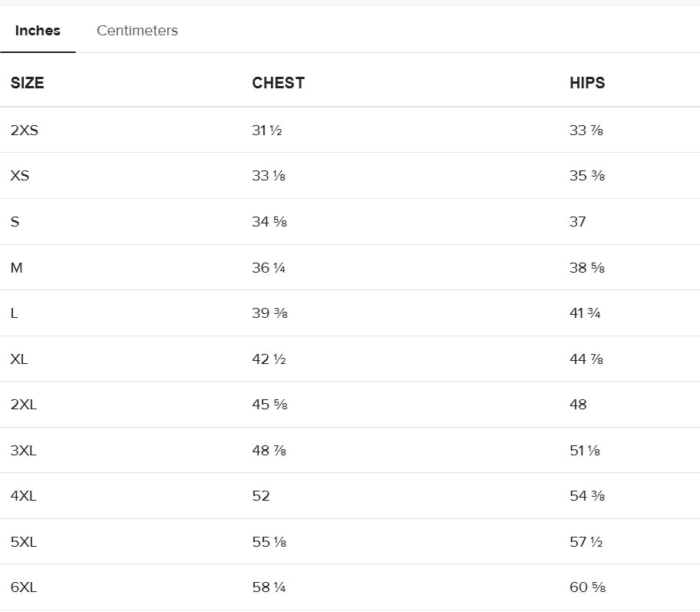Select the 2XL size row label
Screen dimensions: 700x612
[x=24, y=405]
